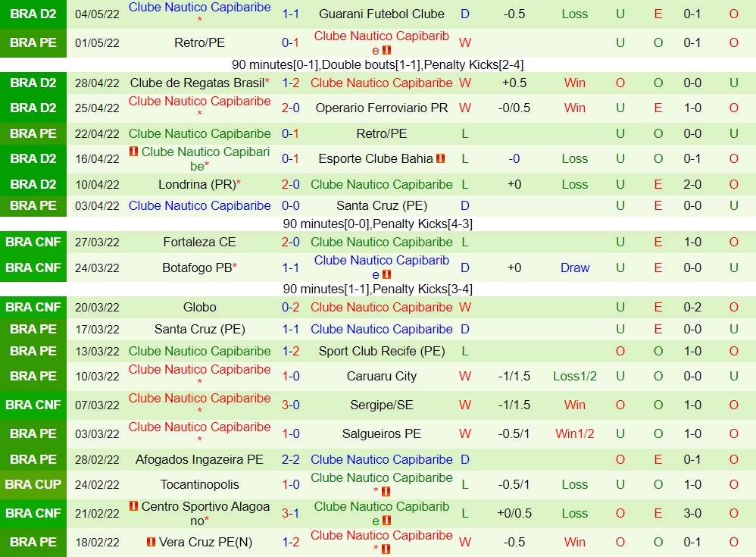Viewport: 756px width, 557px height.
Task: Click half-time score 3-0 in 21/02/22 row
Action: 692,513
